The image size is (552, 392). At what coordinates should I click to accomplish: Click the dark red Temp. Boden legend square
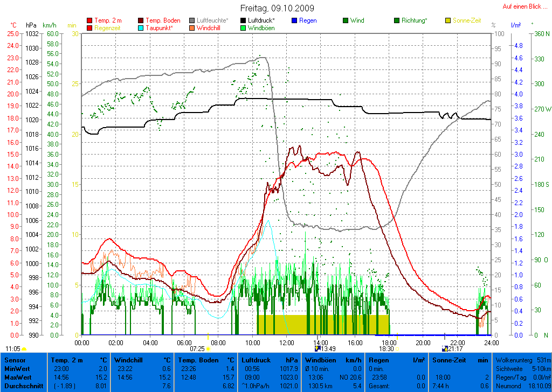click(141, 20)
